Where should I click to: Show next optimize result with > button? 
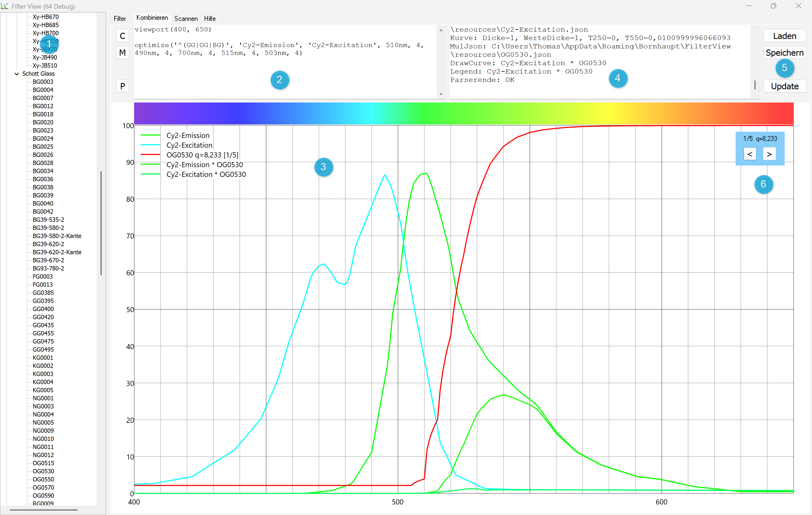point(769,154)
